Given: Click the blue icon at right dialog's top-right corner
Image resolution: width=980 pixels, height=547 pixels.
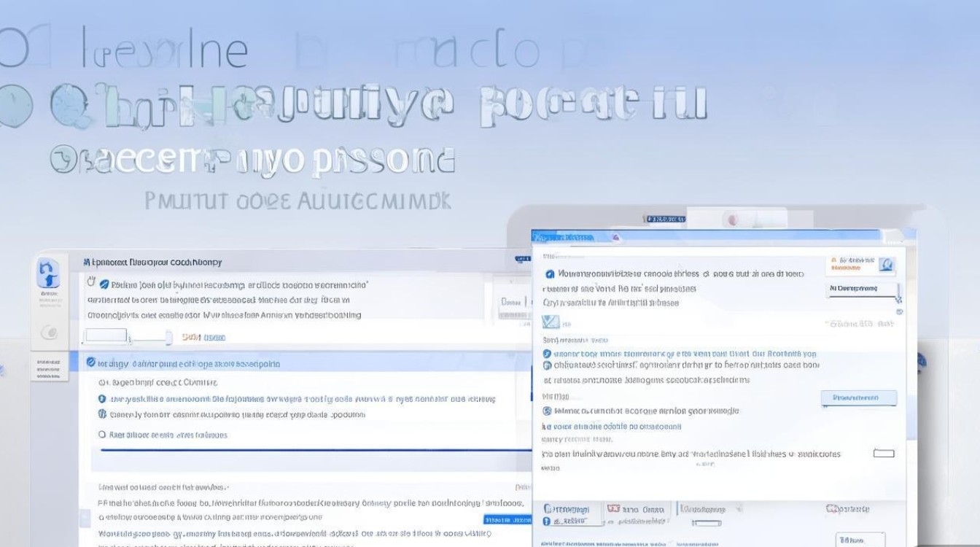Looking at the screenshot, I should tap(886, 265).
